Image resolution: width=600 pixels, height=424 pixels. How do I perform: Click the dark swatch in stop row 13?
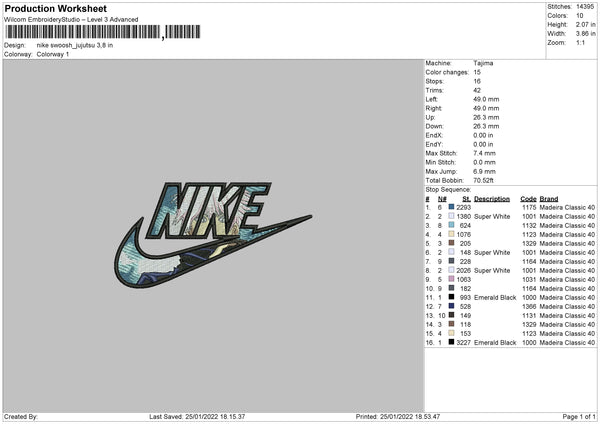click(x=451, y=315)
